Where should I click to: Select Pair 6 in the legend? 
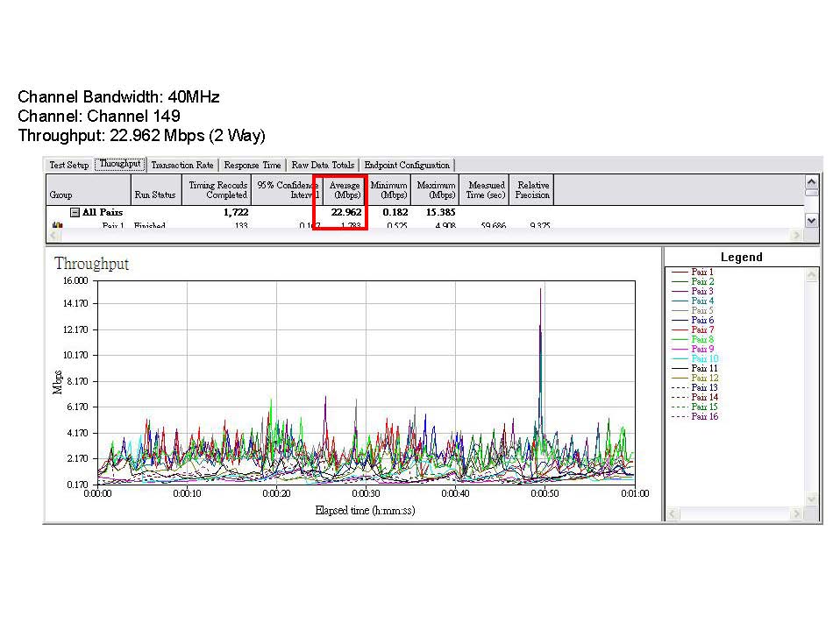tap(702, 320)
